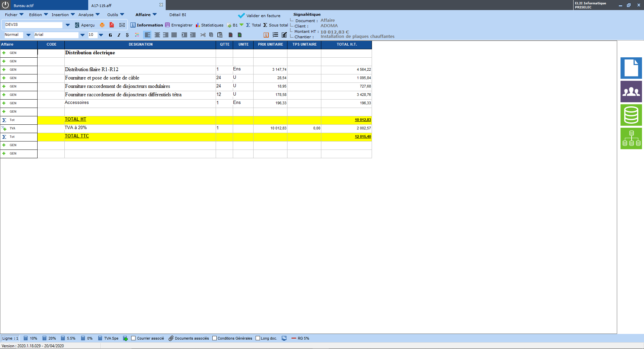Align text left icon

pos(147,35)
